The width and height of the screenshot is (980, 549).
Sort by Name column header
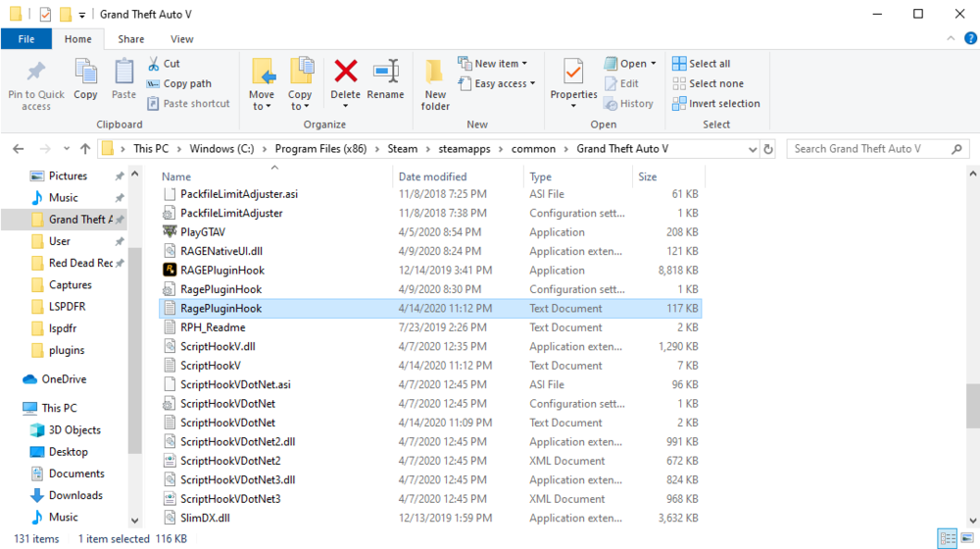[x=176, y=177]
